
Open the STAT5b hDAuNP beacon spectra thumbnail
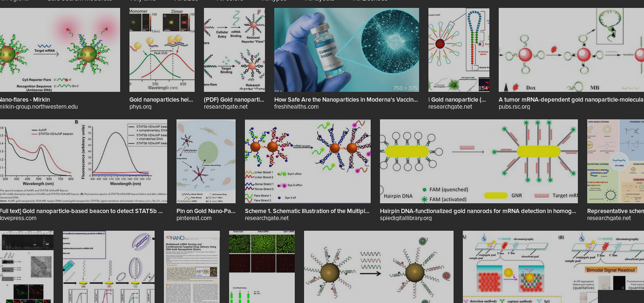click(83, 161)
